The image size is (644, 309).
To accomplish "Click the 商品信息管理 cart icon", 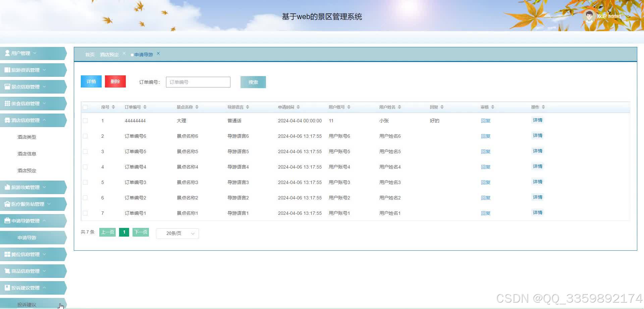I will [x=7, y=271].
